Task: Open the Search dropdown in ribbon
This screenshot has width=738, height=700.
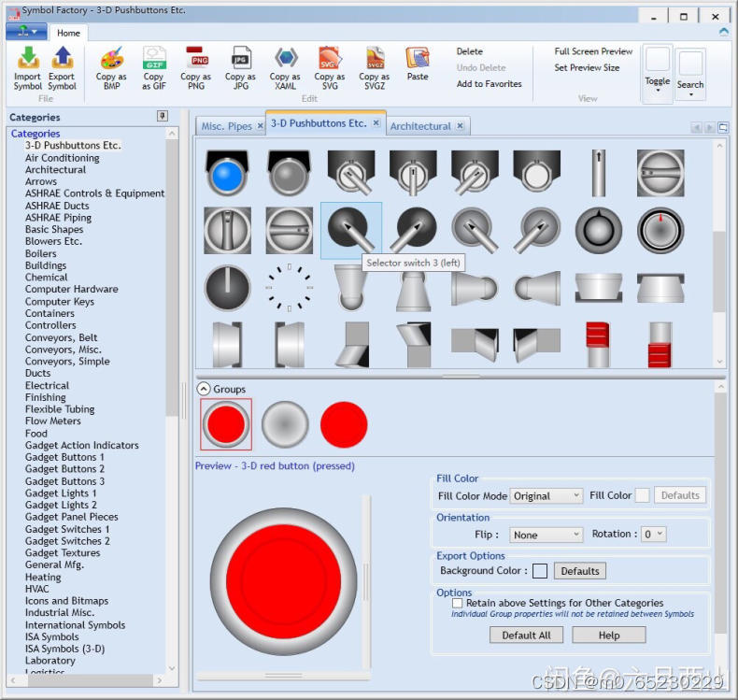Action: [690, 74]
